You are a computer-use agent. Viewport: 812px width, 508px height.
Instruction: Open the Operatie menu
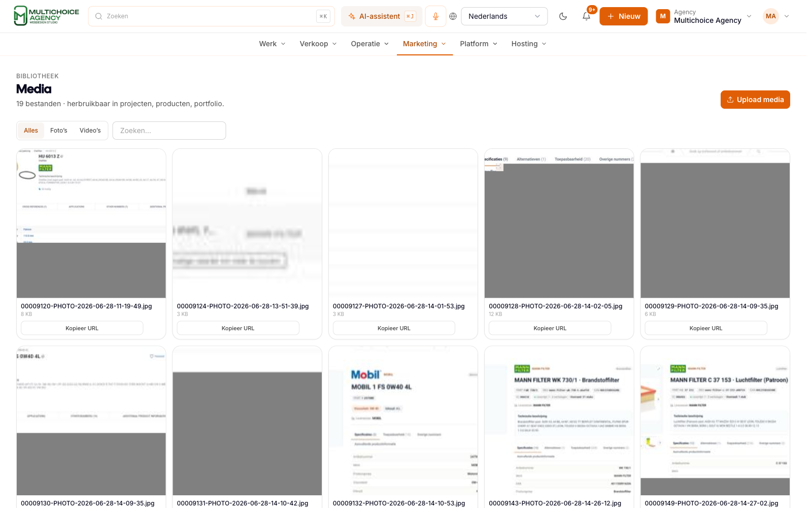370,44
